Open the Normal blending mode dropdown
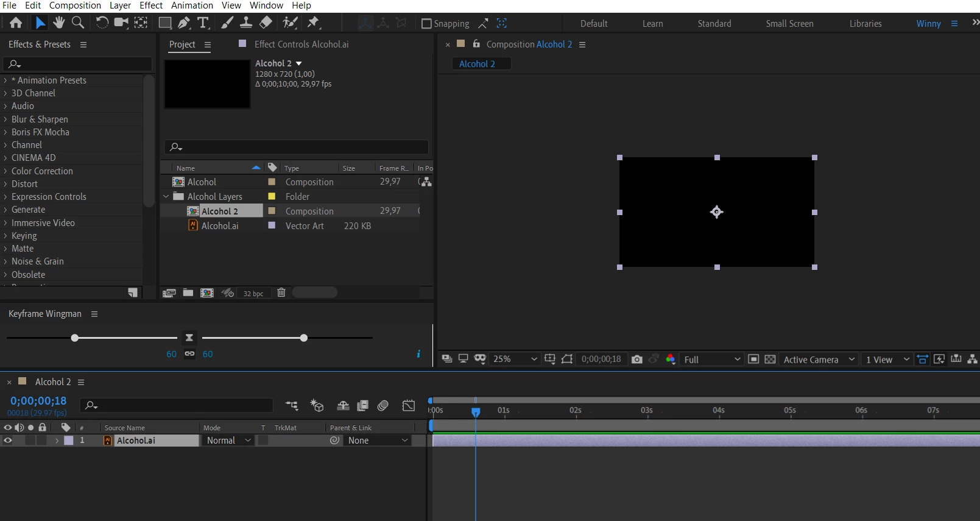 [228, 441]
